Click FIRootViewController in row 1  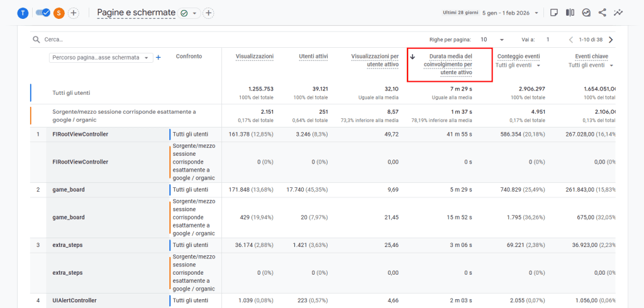[80, 134]
